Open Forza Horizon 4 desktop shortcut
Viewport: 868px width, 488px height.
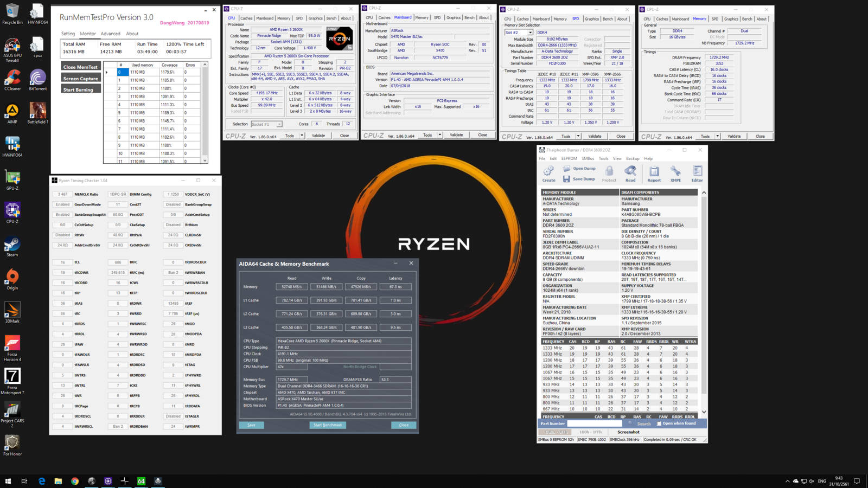pos(12,349)
